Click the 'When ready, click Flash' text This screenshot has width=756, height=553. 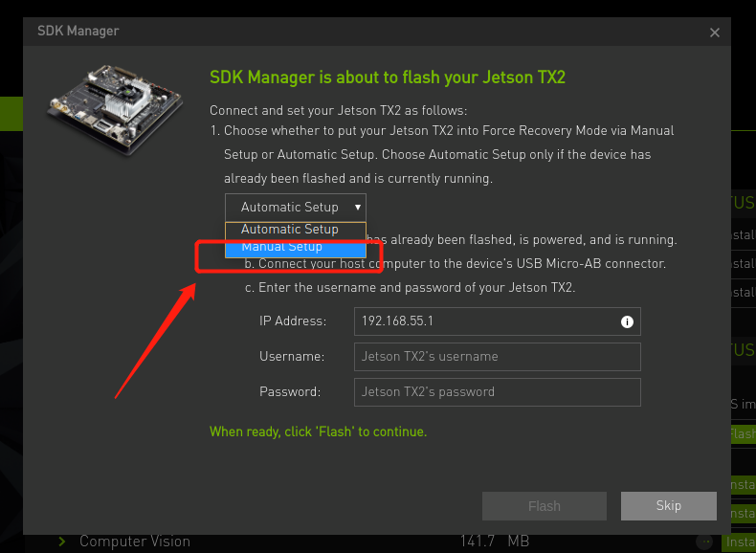tap(318, 431)
